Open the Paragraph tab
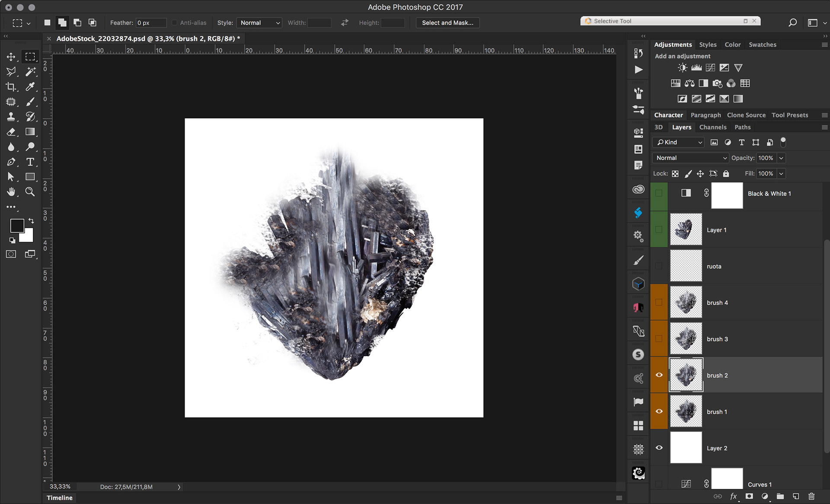Viewport: 830px width, 504px height. click(x=705, y=115)
